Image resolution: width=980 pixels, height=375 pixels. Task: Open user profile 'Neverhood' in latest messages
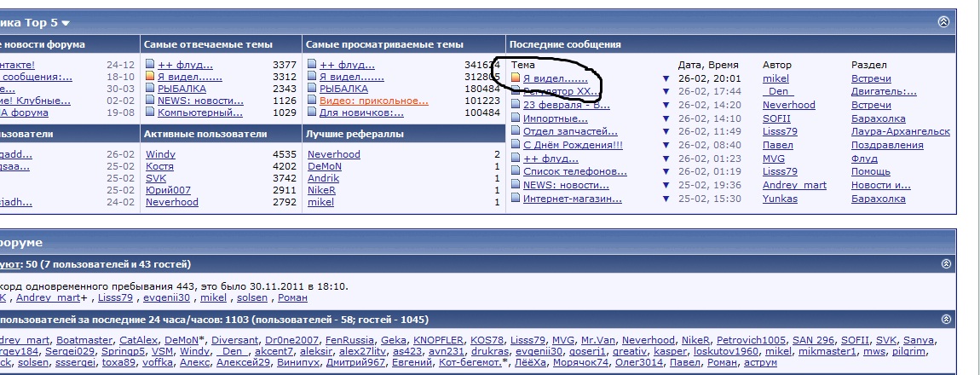point(788,105)
